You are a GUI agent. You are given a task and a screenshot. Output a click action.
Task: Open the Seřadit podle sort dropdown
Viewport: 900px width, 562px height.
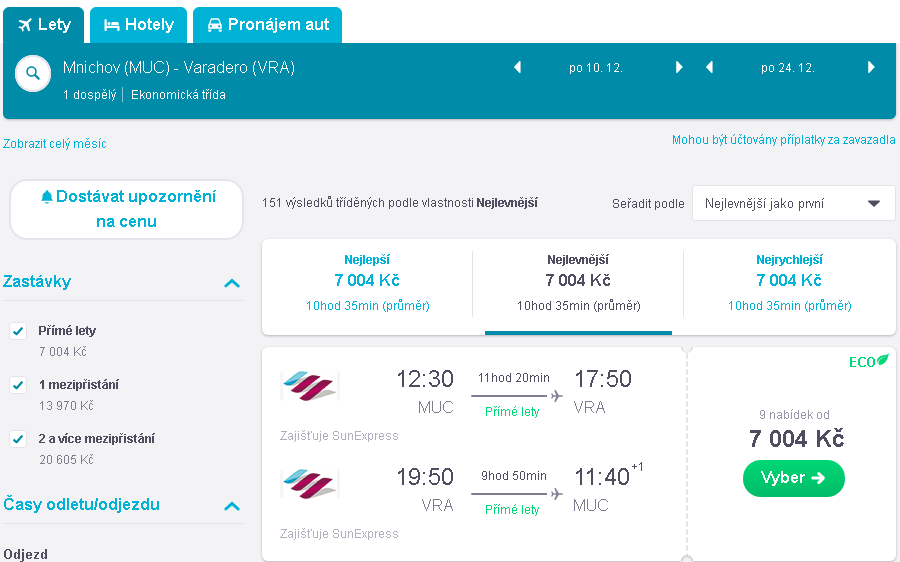[x=793, y=203]
